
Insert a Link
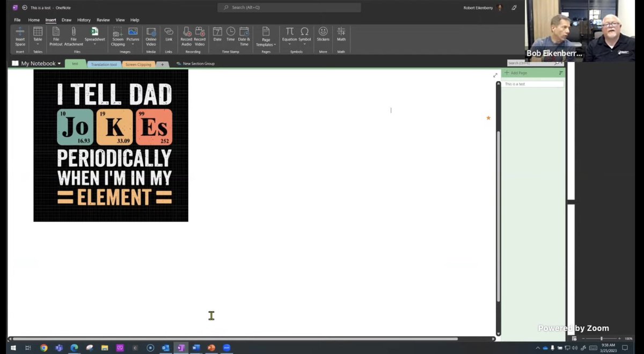coord(169,34)
